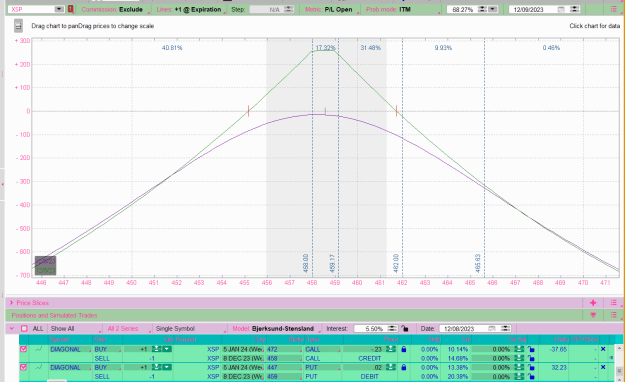This screenshot has width=625, height=382.
Task: Open the Lines: +1 @ Expiration setting
Action: pos(189,10)
